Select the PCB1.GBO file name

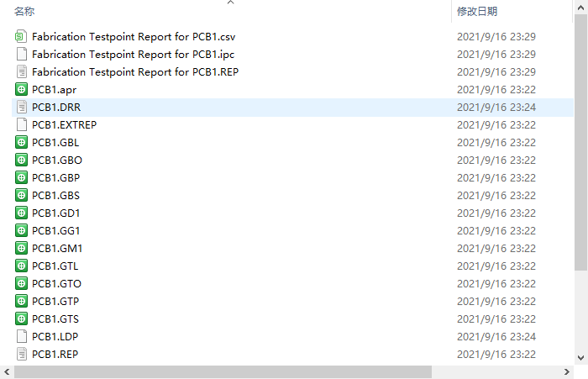tap(57, 161)
